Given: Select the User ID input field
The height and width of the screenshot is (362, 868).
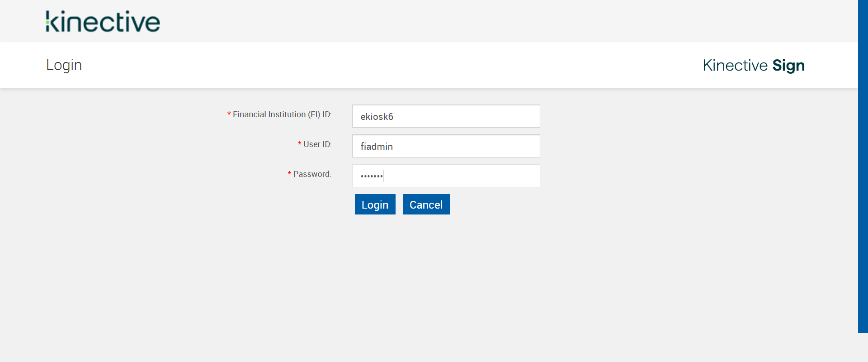Looking at the screenshot, I should click(x=446, y=146).
